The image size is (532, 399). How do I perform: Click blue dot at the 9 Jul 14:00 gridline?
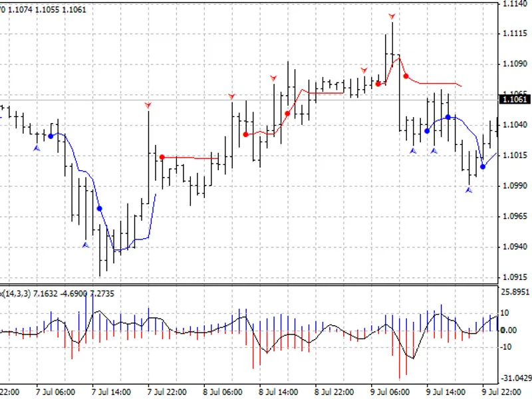pyautogui.click(x=427, y=131)
